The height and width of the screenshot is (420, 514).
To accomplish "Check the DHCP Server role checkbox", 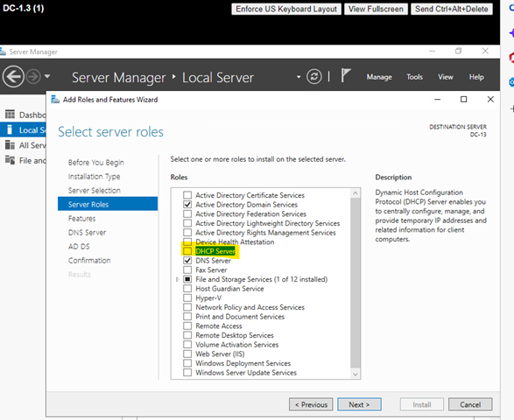I will point(187,251).
